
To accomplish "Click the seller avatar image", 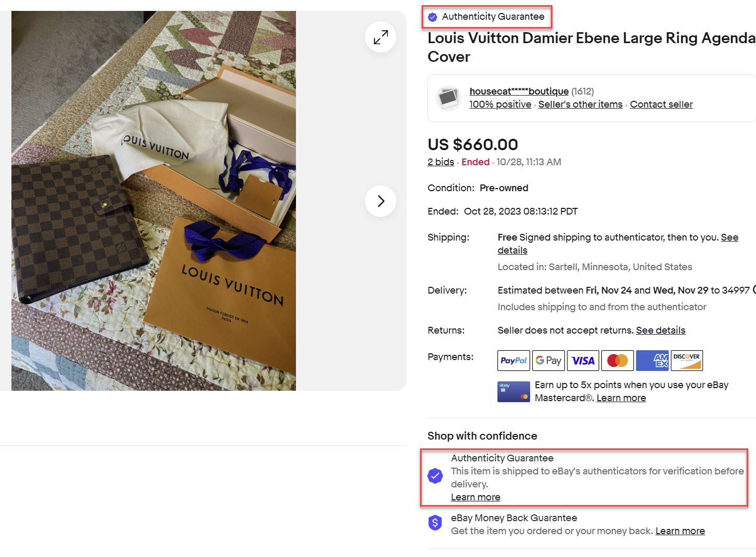I will point(448,98).
